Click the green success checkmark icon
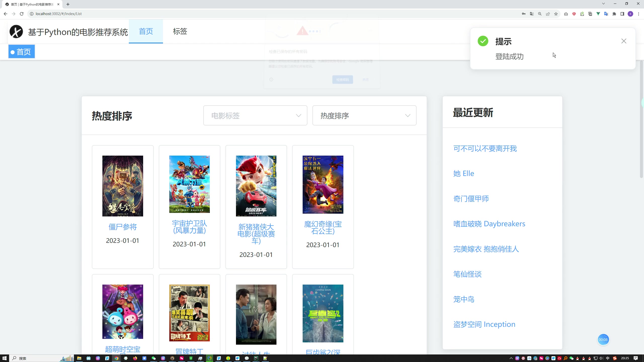 point(483,41)
